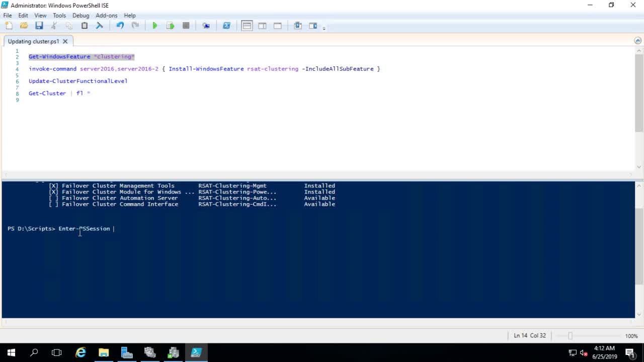Maximize the script pane view
Viewport: 644px width, 362px height.
(x=277, y=26)
